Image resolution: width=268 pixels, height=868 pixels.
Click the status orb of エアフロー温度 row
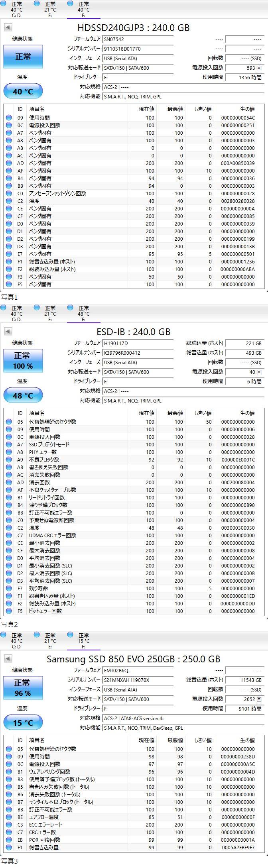[9, 817]
